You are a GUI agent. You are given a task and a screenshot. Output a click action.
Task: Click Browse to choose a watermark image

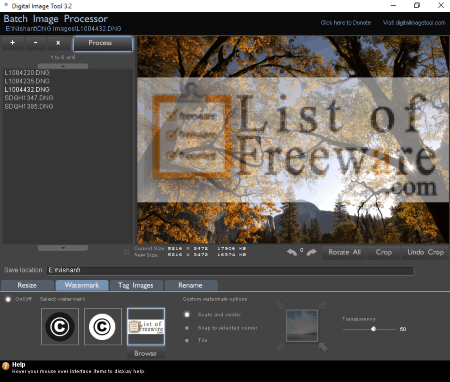(x=146, y=353)
